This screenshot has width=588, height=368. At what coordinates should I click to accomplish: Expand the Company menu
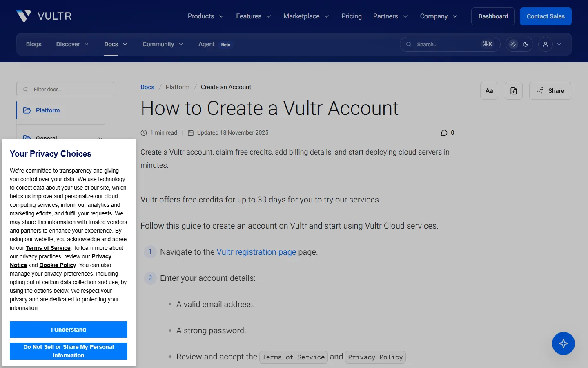click(438, 16)
